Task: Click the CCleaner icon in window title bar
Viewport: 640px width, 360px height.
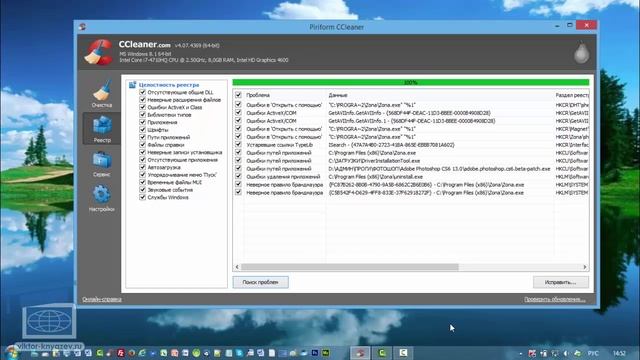Action: (82, 27)
